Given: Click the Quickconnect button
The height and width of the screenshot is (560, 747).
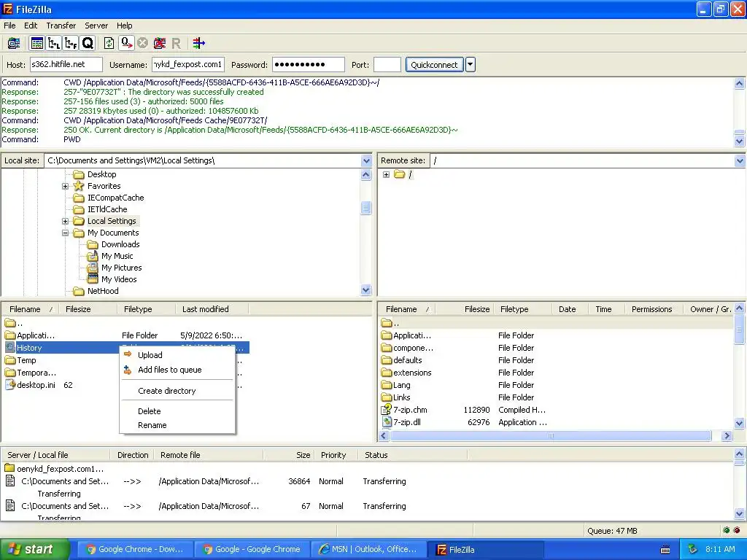Looking at the screenshot, I should [434, 65].
